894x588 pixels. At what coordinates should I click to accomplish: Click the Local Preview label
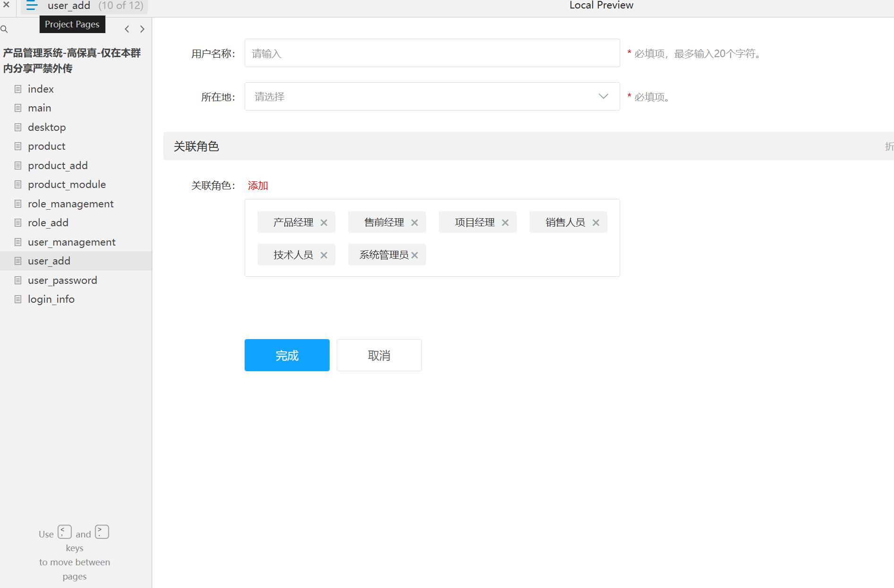pos(601,5)
